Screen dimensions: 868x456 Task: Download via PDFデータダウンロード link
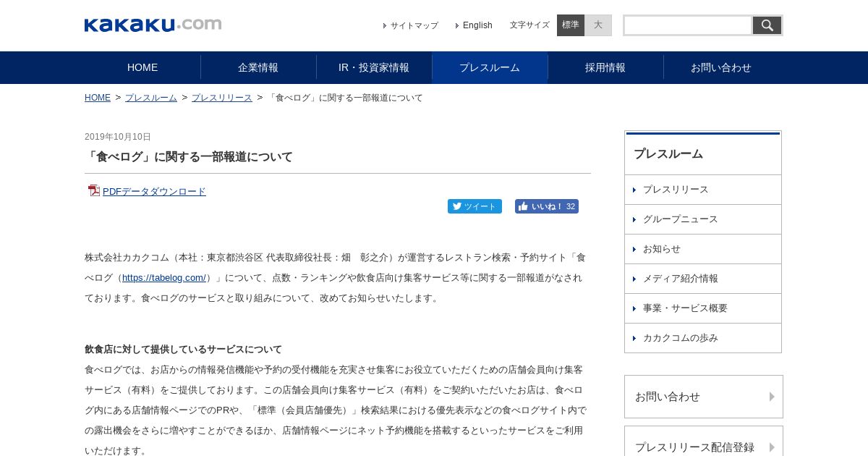(x=154, y=192)
